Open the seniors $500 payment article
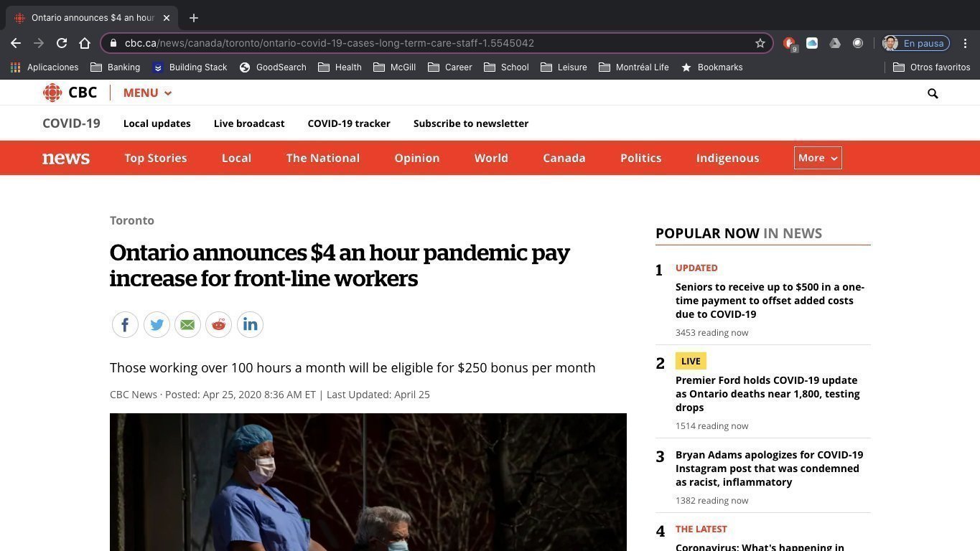Screen dimensions: 980x551 click(769, 300)
